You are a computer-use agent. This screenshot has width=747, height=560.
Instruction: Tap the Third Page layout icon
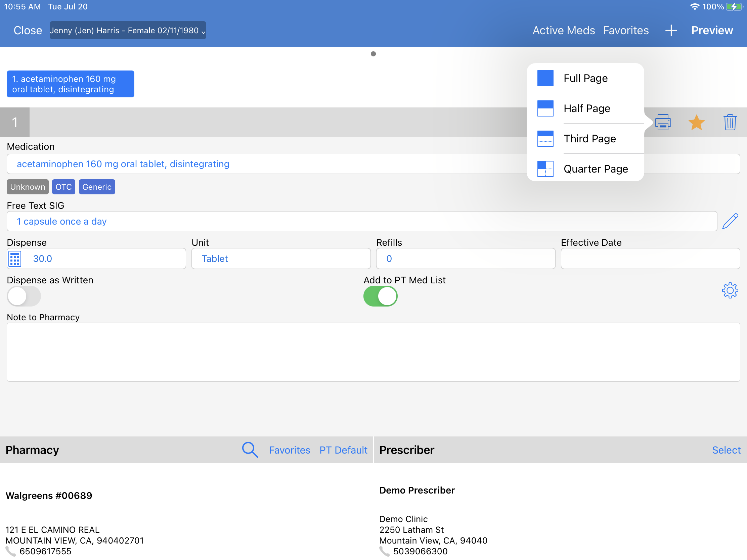[x=545, y=139]
